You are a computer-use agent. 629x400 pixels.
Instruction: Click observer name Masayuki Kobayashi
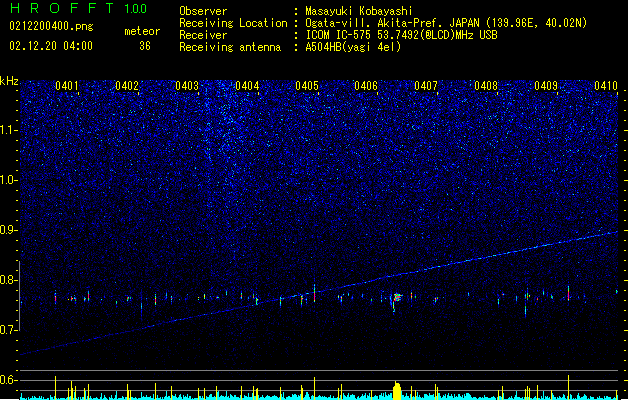tap(359, 11)
